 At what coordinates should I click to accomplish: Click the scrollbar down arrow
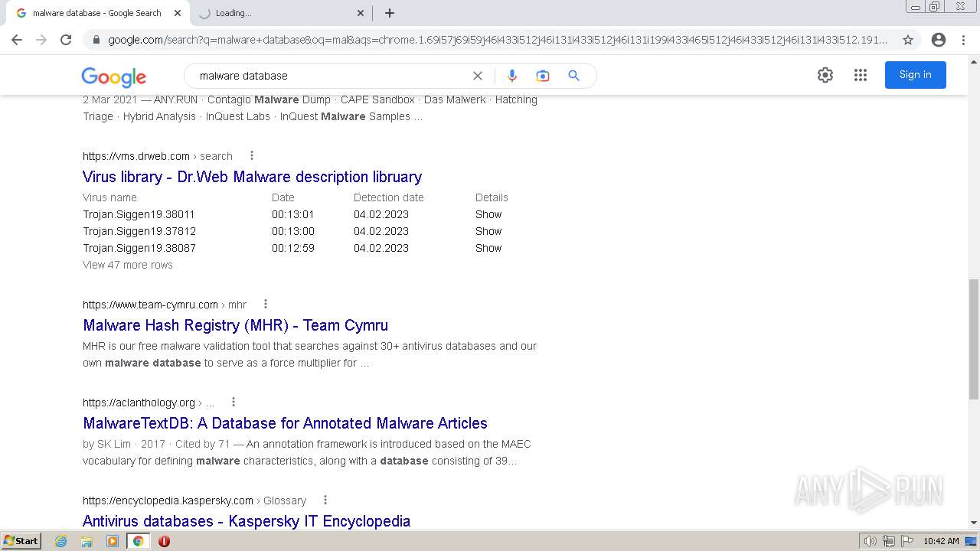(974, 523)
